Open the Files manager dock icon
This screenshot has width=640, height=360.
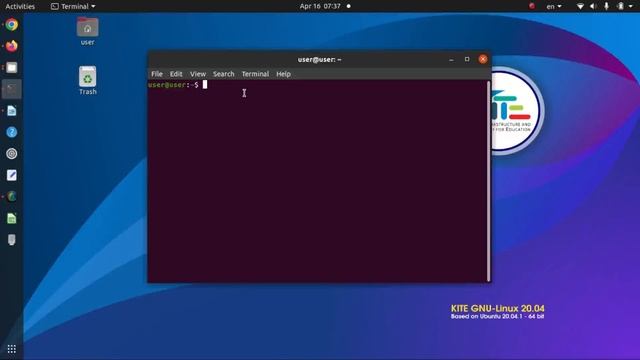(x=11, y=68)
